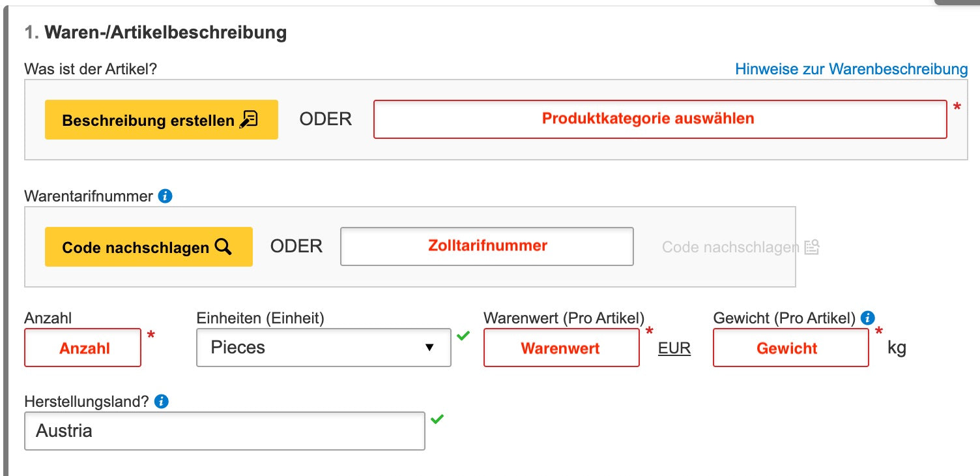Open the Hinweise zur Warenbeschreibung link
The height and width of the screenshot is (476, 980).
852,68
